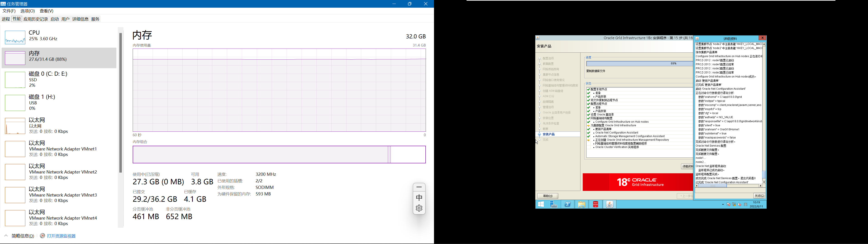The width and height of the screenshot is (868, 244).
Task: Select 磁盘 0 (C: D: E:) SSD entry
Action: coord(59,80)
